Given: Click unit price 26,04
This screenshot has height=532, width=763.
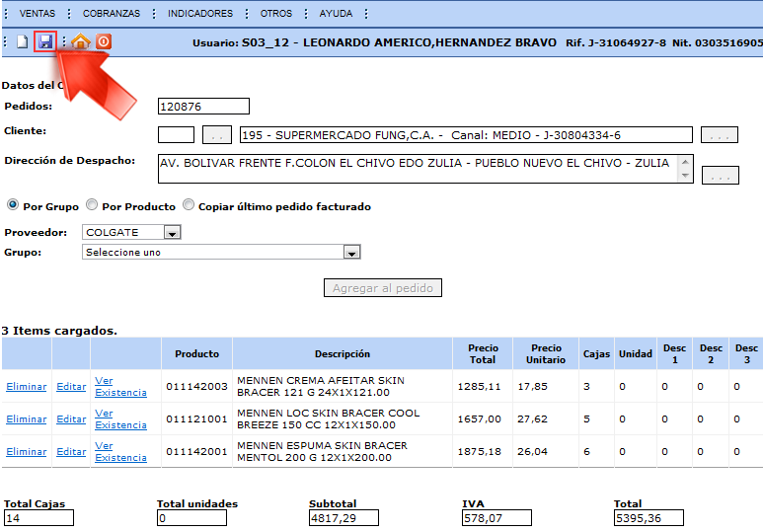Looking at the screenshot, I should [532, 452].
